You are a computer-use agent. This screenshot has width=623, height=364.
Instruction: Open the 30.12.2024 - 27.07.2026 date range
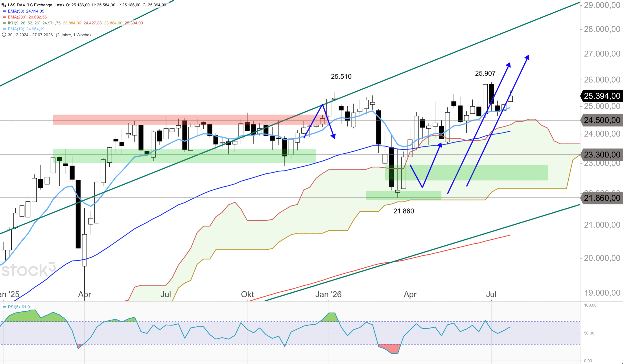pyautogui.click(x=30, y=35)
